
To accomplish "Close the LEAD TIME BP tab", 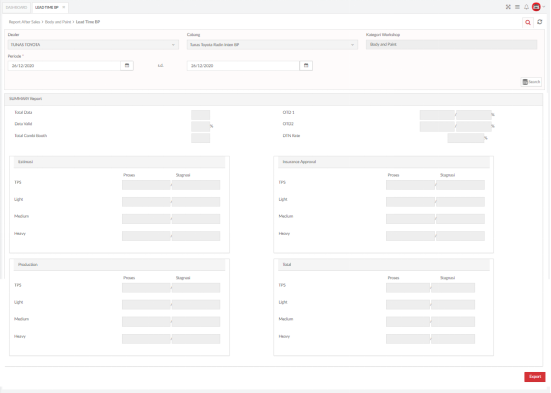I will (64, 7).
